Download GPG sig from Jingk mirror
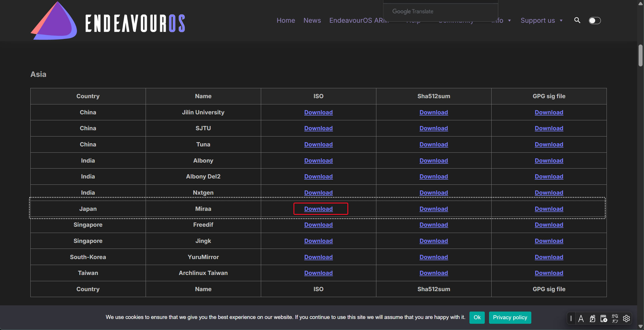Viewport: 644px width, 330px height. click(x=549, y=241)
